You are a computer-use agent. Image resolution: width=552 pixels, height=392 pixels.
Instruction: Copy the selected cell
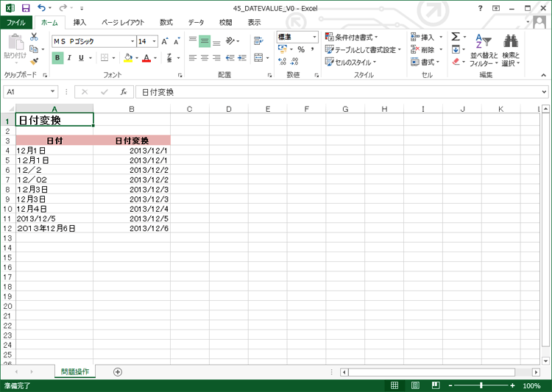tap(34, 49)
